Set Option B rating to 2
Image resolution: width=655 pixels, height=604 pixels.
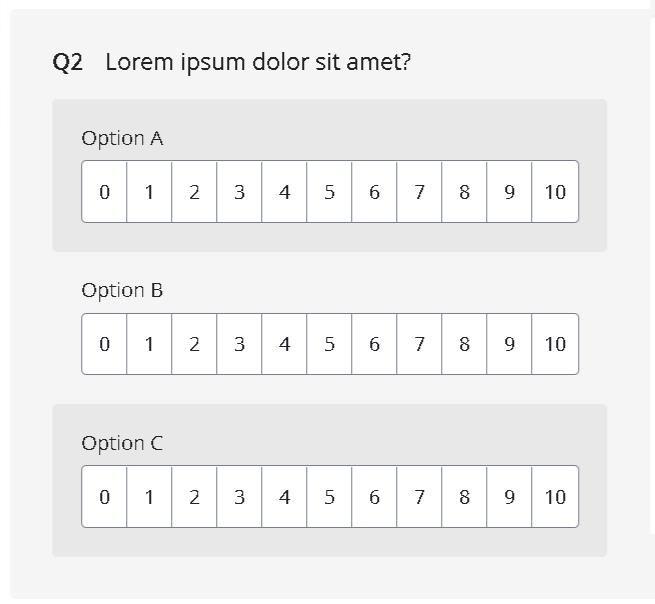[x=194, y=344]
